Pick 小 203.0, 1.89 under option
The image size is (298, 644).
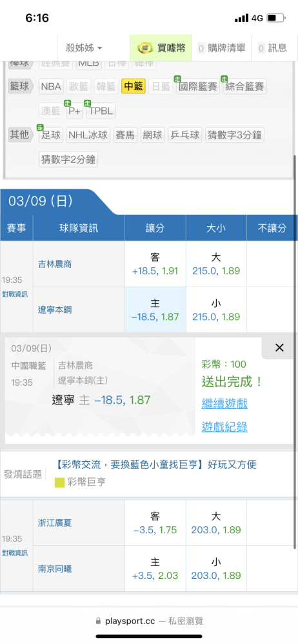coord(216,569)
